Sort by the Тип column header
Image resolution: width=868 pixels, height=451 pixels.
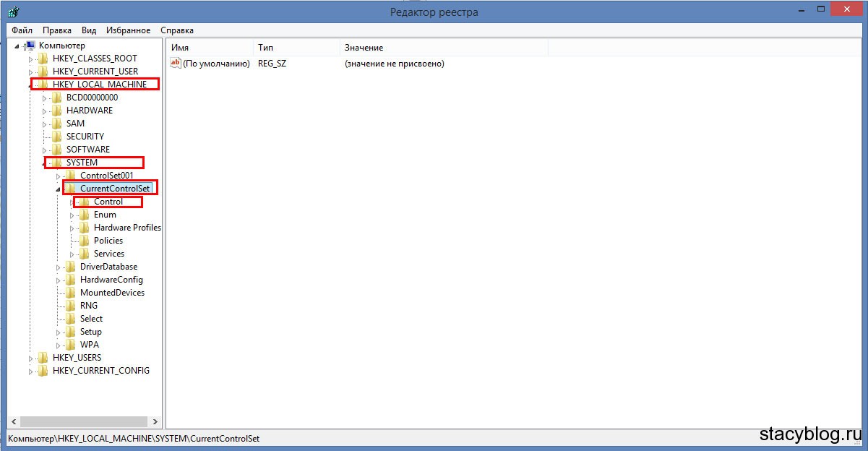click(296, 48)
